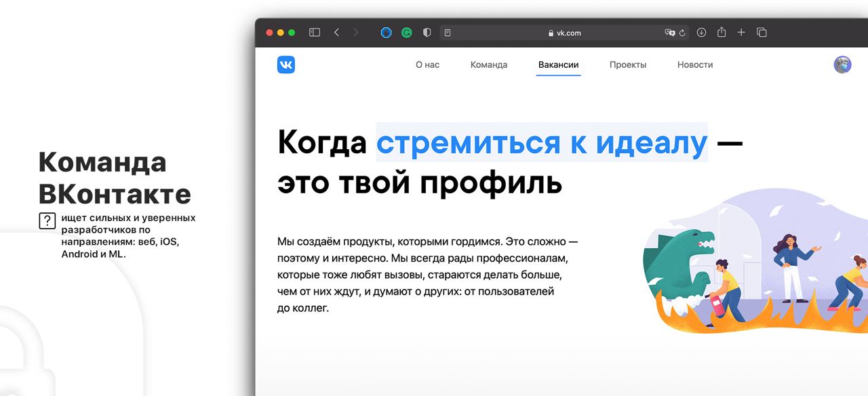Go back with the left arrow
The width and height of the screenshot is (868, 396).
tap(336, 33)
